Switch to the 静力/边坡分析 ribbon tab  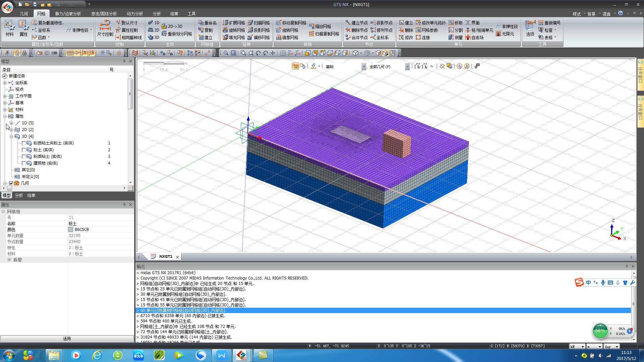pyautogui.click(x=68, y=14)
